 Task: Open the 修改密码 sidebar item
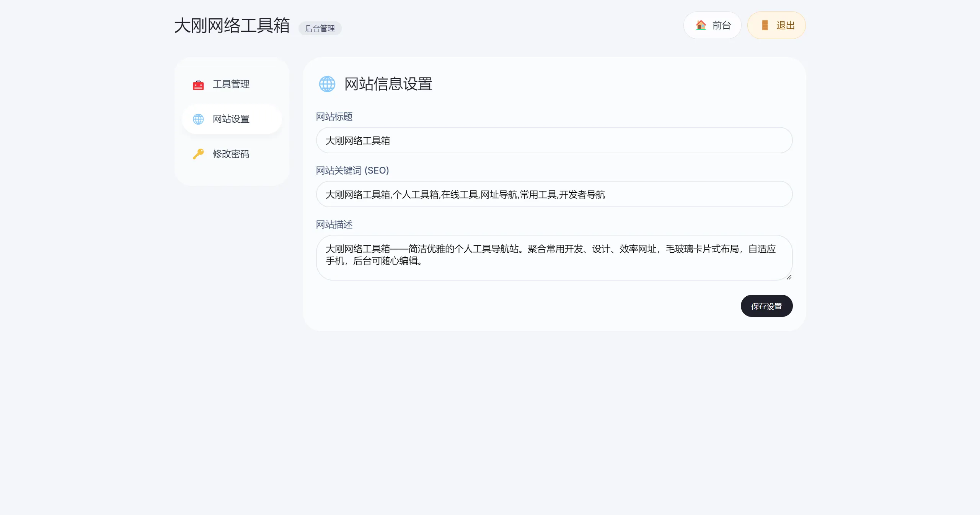click(232, 154)
